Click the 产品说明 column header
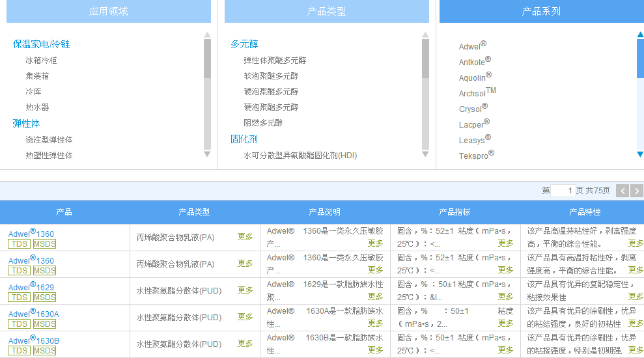 tap(324, 212)
